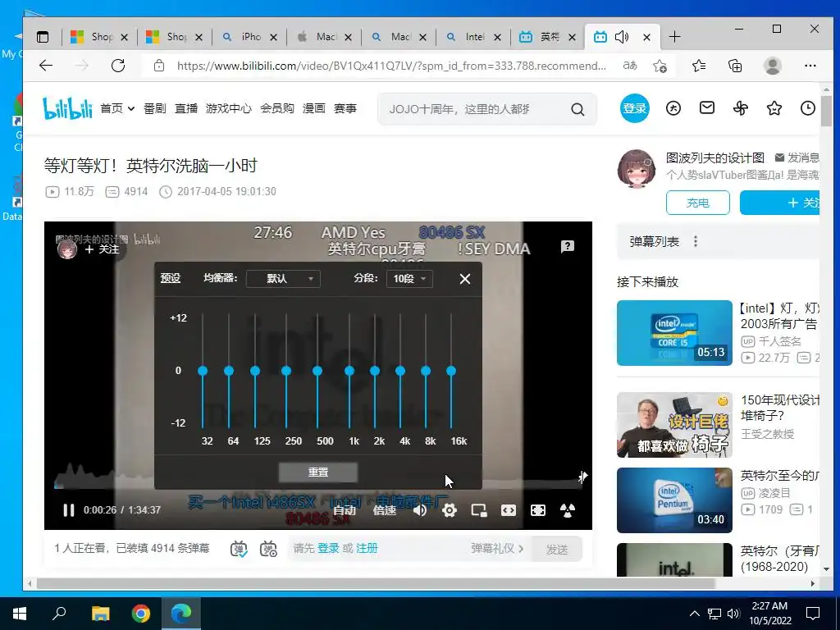The width and height of the screenshot is (840, 630).
Task: Mute the player volume speaker icon
Action: (x=420, y=510)
